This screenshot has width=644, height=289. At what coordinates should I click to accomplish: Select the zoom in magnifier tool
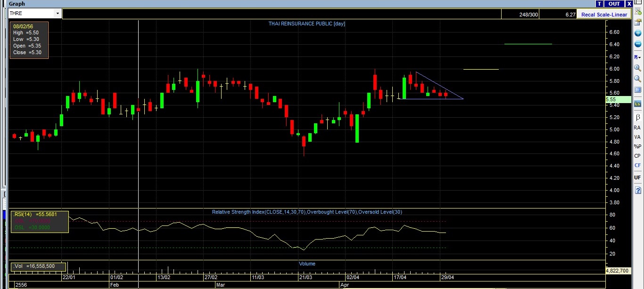coord(637,68)
